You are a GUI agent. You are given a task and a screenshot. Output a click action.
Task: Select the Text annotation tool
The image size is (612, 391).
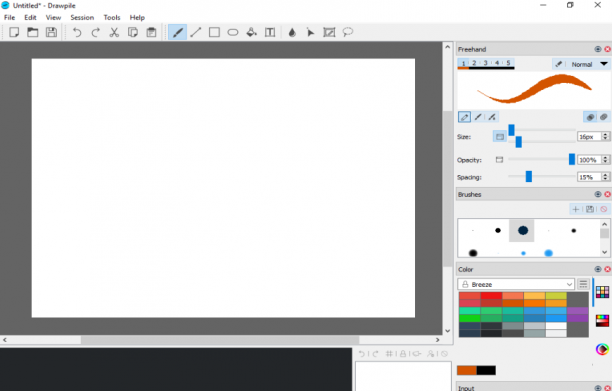tap(270, 32)
